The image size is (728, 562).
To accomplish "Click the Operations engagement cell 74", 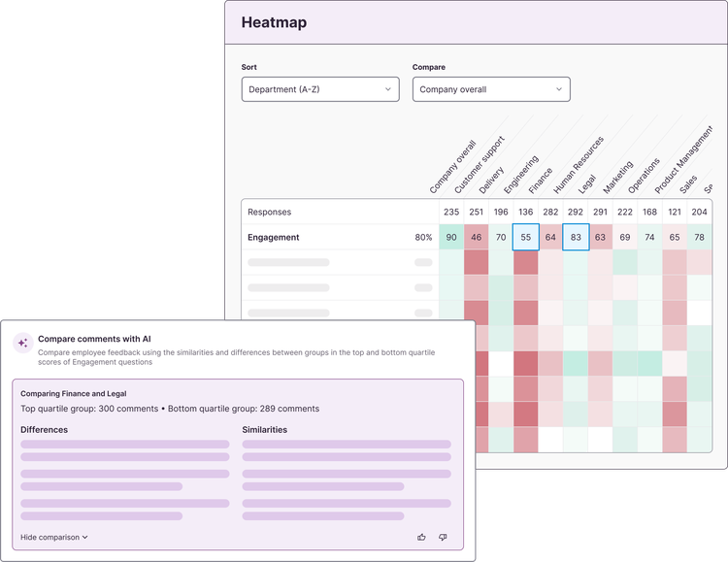I will [x=649, y=237].
